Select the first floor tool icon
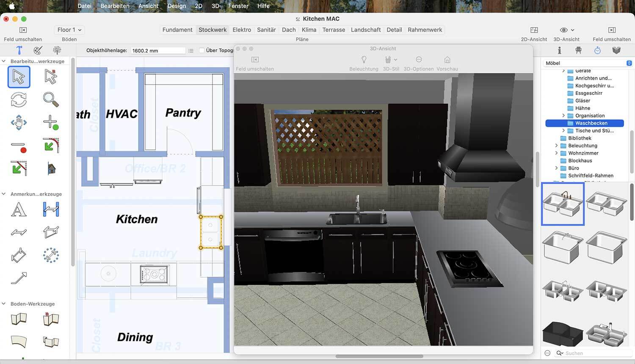This screenshot has width=635, height=364. (x=19, y=319)
